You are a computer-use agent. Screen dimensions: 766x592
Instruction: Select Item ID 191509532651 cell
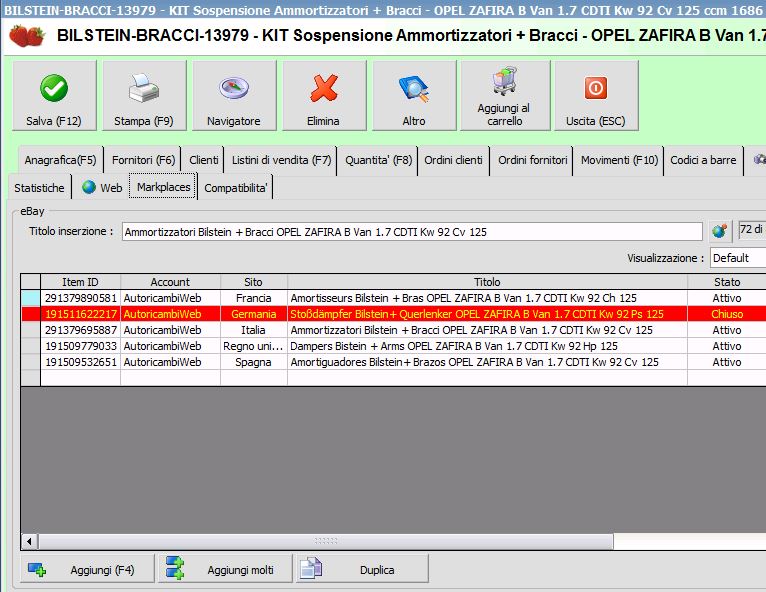point(81,362)
